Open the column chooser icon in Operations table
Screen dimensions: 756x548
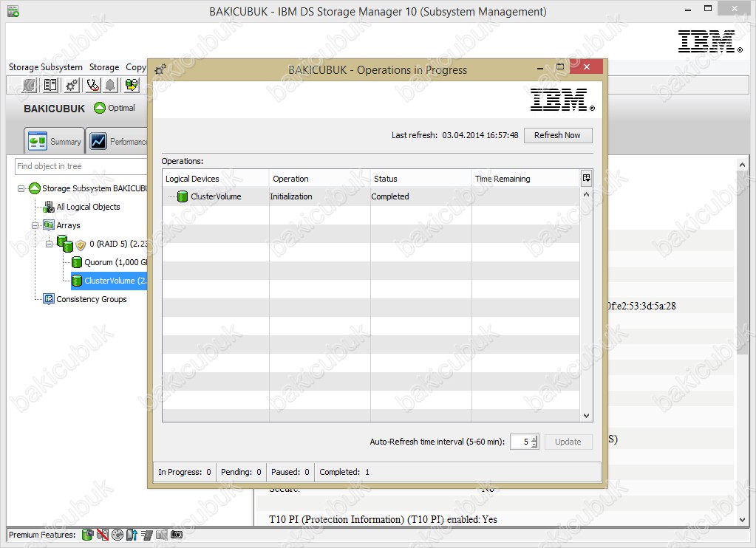point(586,178)
